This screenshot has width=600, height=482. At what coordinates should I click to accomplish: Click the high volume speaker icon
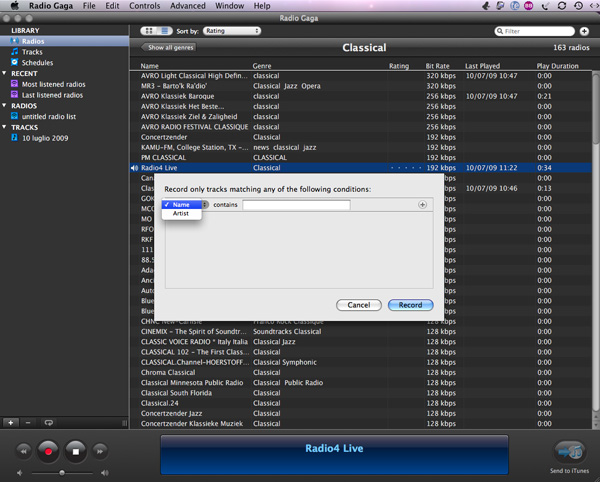[104, 473]
